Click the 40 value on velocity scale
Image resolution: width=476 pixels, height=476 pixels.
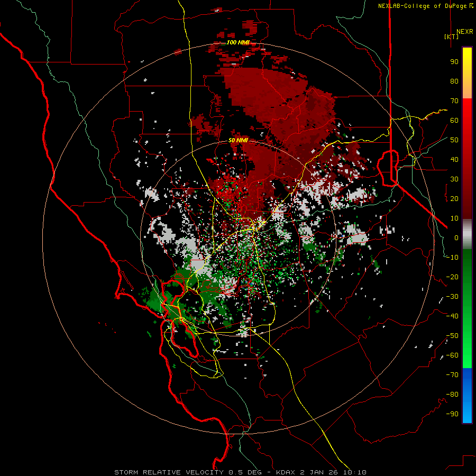click(454, 159)
